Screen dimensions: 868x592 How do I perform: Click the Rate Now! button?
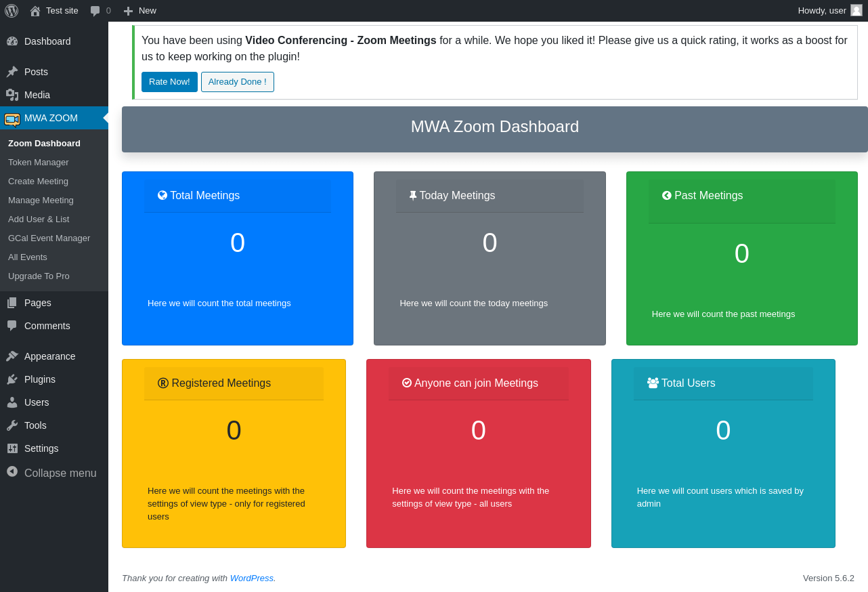pos(169,82)
